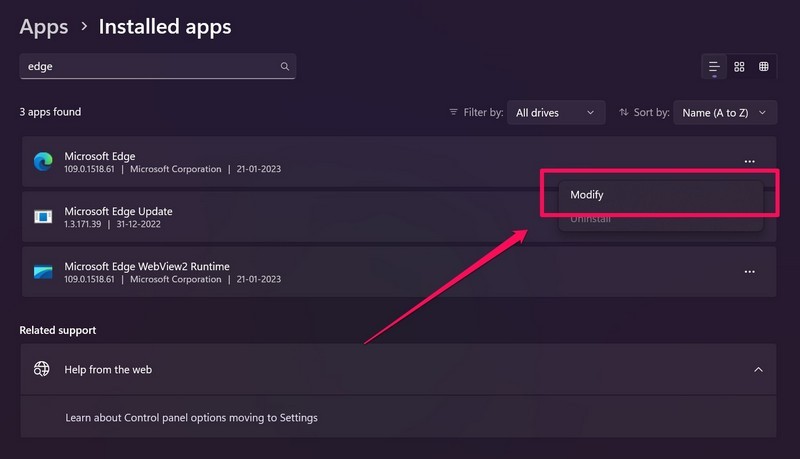This screenshot has height=459, width=800.
Task: Select Modify from the context menu
Action: pos(587,195)
